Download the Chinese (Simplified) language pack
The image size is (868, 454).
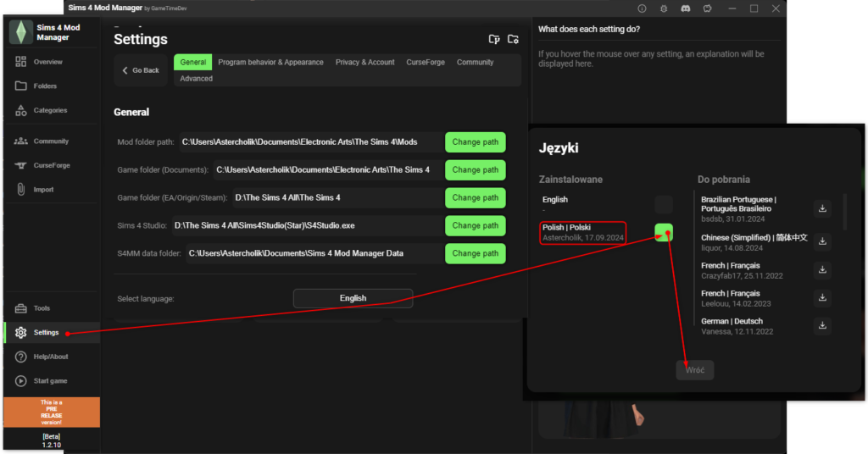821,241
